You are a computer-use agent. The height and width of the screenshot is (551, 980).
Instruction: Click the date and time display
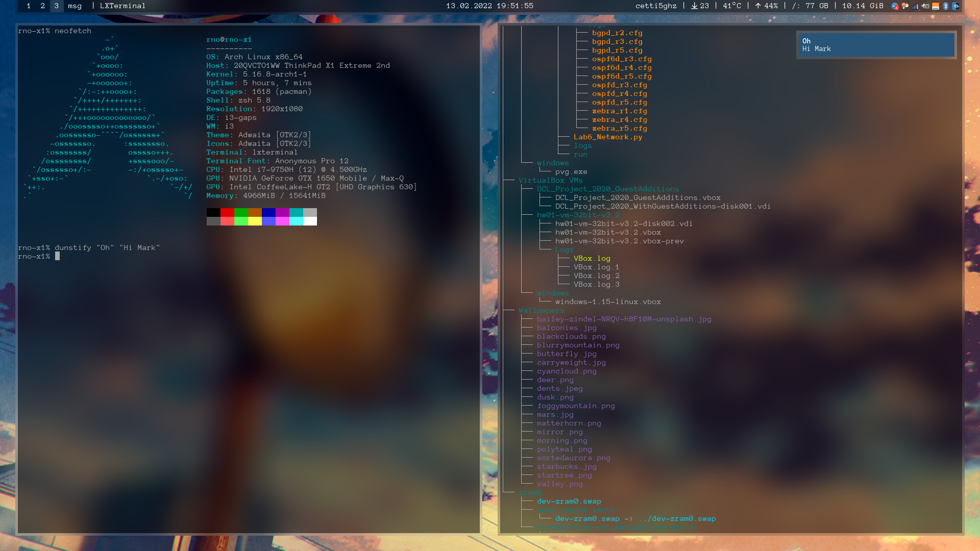point(489,6)
